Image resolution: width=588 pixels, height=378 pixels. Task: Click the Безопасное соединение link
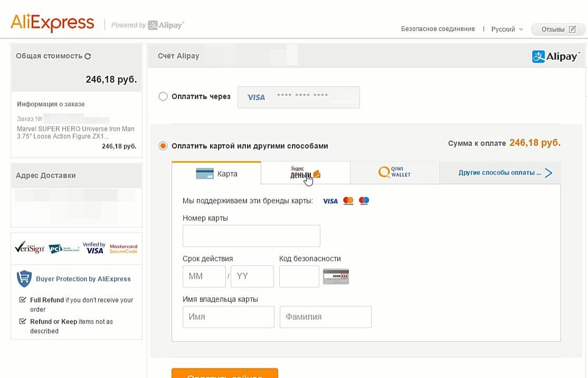438,29
